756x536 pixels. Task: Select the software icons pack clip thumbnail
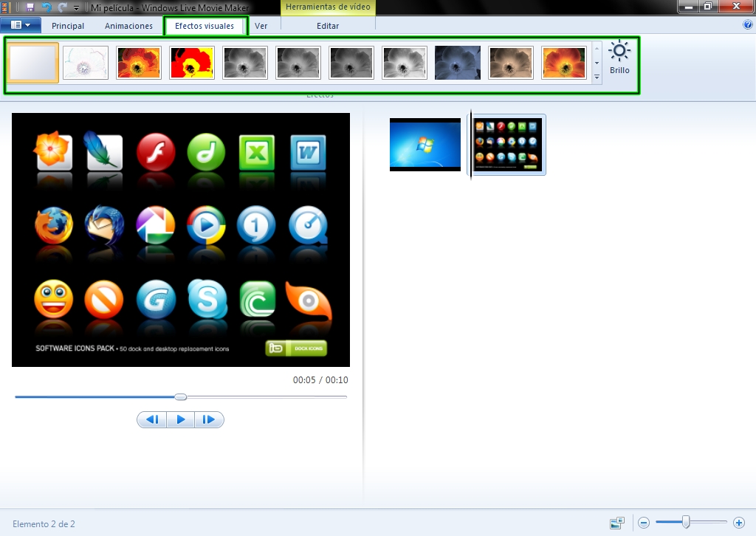pyautogui.click(x=508, y=145)
